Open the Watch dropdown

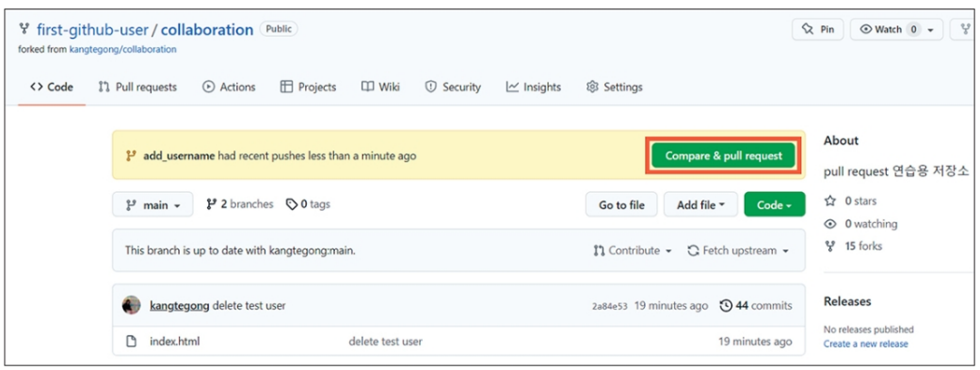coord(896,29)
